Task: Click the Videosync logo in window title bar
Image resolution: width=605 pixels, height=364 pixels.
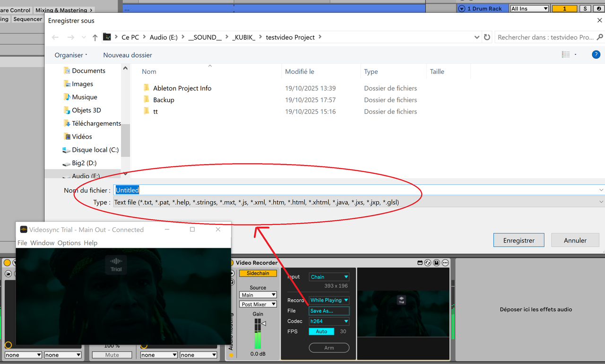Action: point(24,230)
